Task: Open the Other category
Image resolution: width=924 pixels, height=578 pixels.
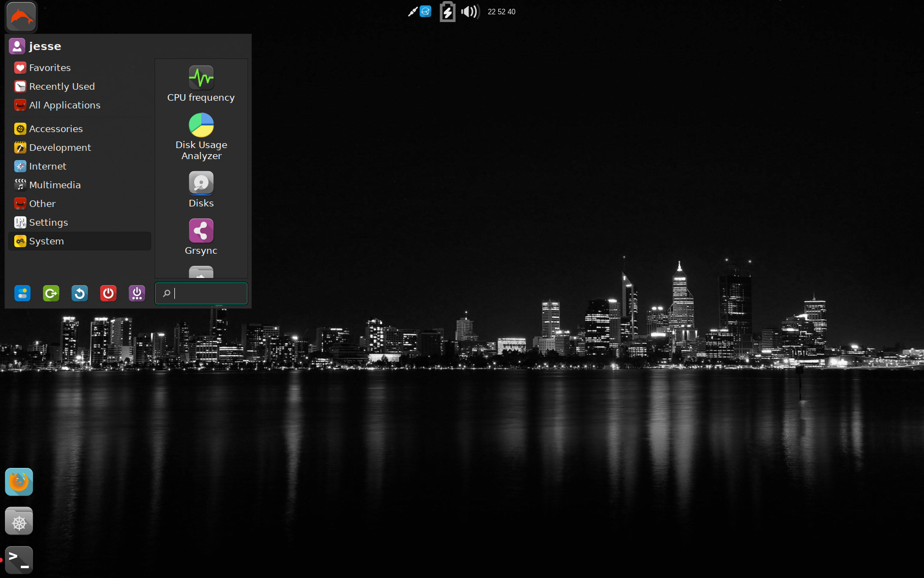Action: pyautogui.click(x=80, y=204)
